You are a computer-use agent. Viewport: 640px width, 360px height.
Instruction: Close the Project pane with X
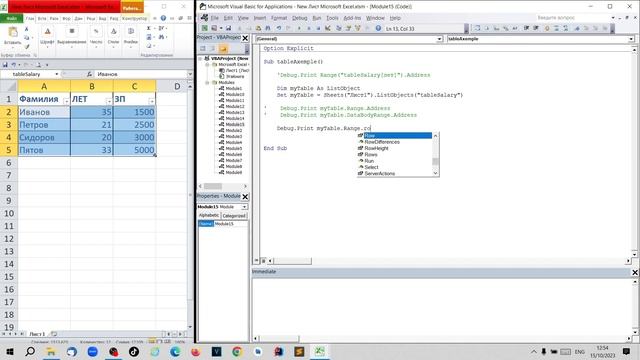coord(245,38)
